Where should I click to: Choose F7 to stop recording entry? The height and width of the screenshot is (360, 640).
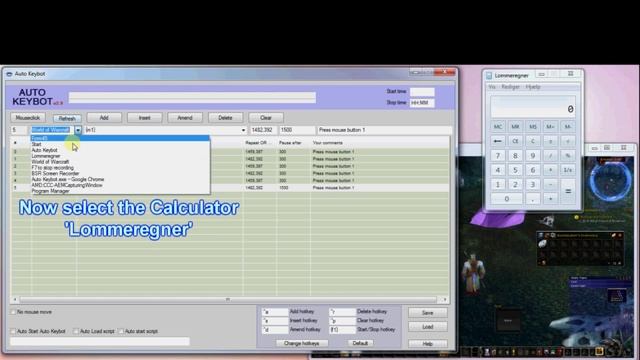(x=120, y=168)
